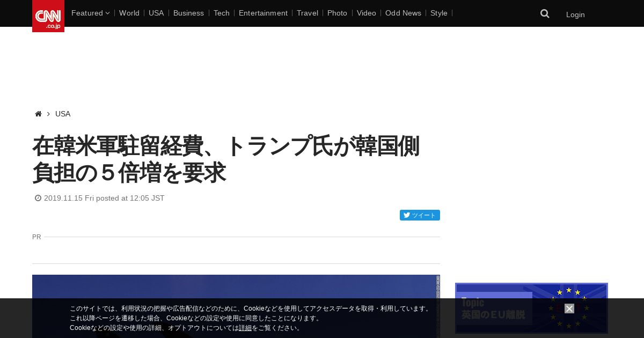Open the 詳細 link in cookie notice
Screen dimensions: 644x338
[x=245, y=328]
